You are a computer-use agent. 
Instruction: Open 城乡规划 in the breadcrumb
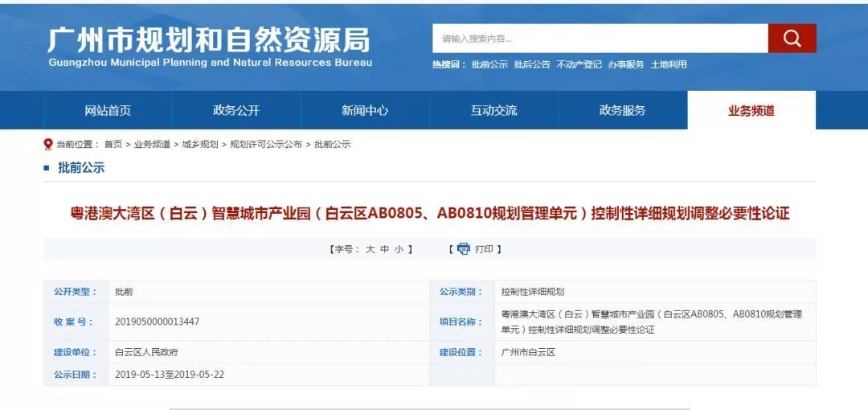[x=199, y=145]
